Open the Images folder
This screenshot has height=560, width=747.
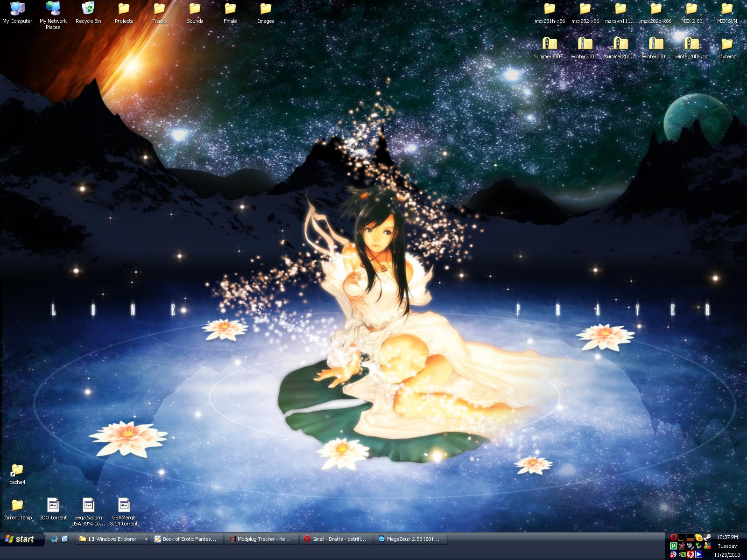tap(266, 13)
